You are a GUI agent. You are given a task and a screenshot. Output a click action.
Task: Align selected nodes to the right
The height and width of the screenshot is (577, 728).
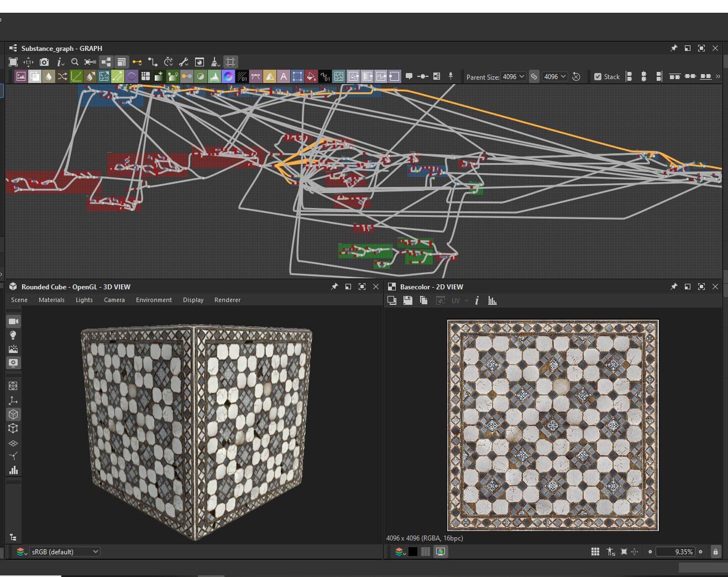(659, 76)
